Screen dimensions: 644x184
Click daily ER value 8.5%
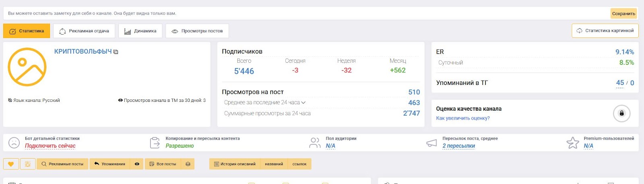(627, 63)
